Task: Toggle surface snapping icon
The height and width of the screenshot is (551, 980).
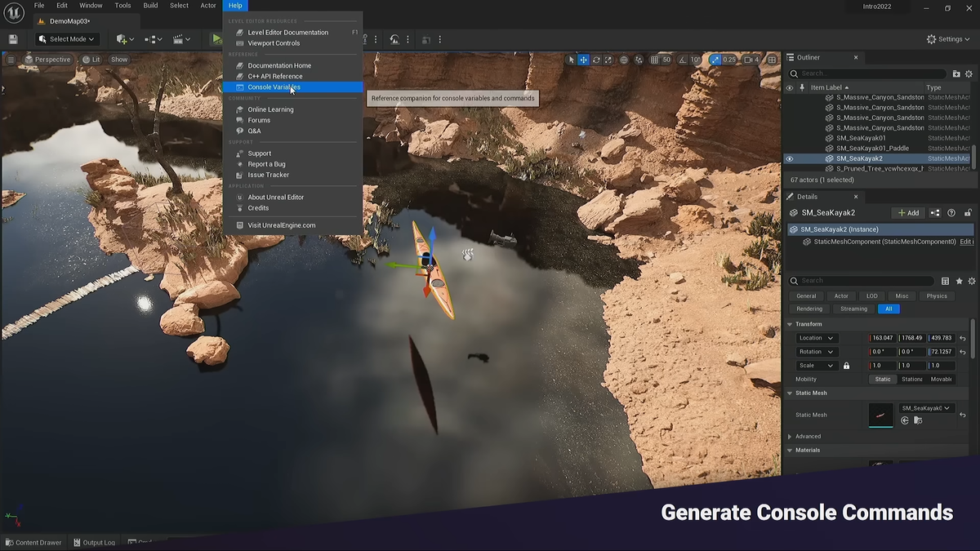Action: (x=639, y=60)
